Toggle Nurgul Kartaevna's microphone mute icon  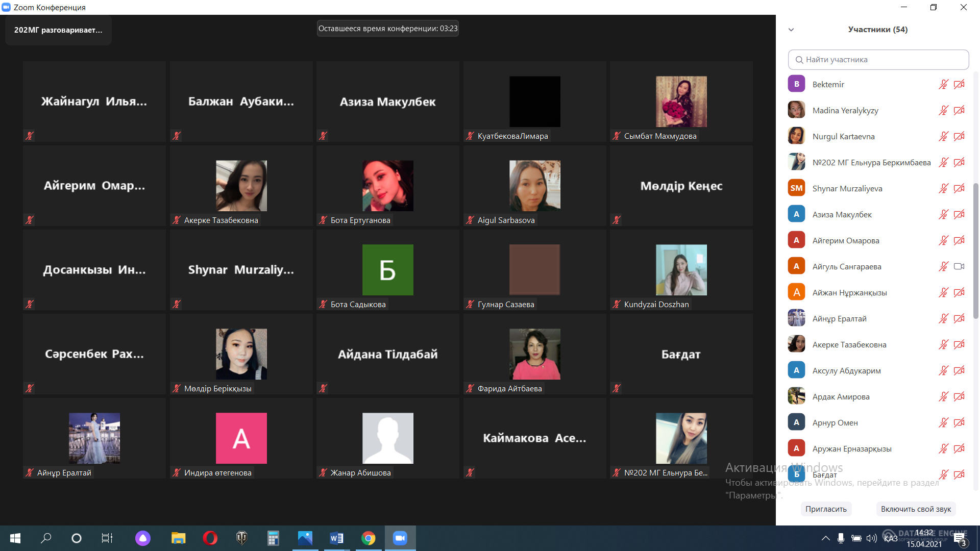point(943,136)
